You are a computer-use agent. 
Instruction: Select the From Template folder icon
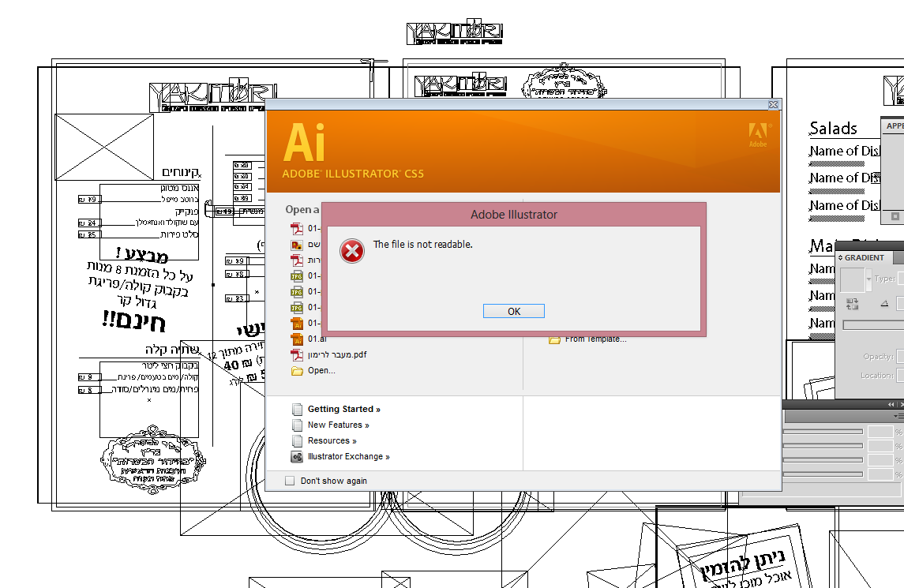(x=554, y=339)
